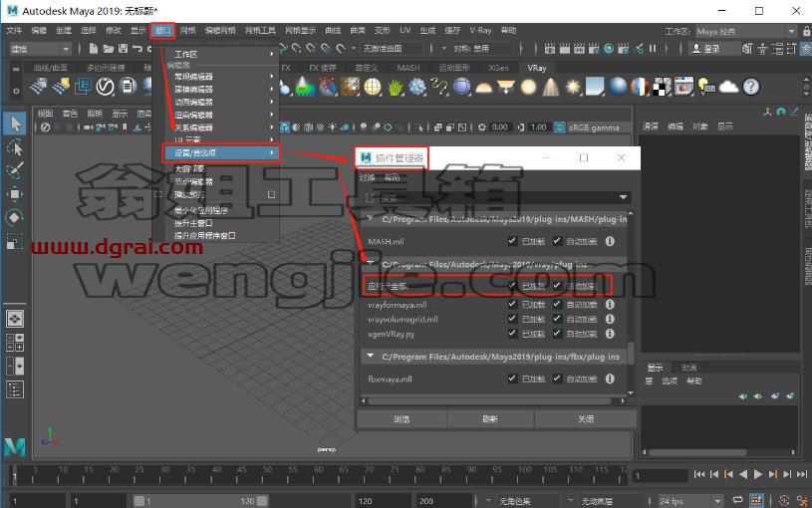Uncheck Loaded checkbox for MASH.mll

(512, 241)
